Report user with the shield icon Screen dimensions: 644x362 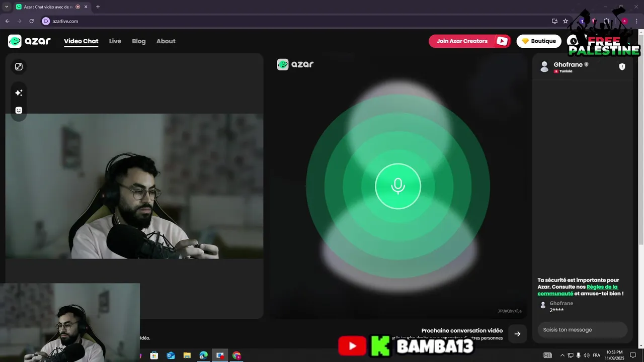coord(622,67)
